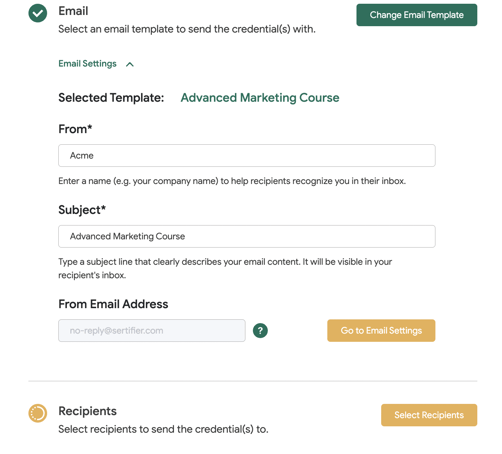
Task: Click the question mark help icon
Action: pos(260,331)
